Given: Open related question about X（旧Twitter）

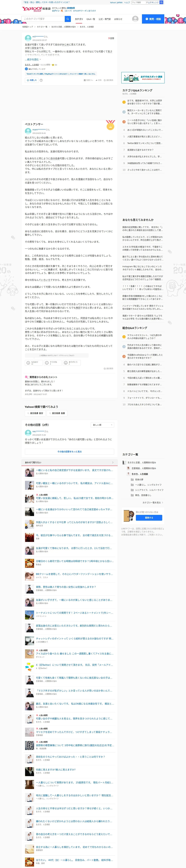Looking at the screenshot, I should pyautogui.click(x=74, y=665).
